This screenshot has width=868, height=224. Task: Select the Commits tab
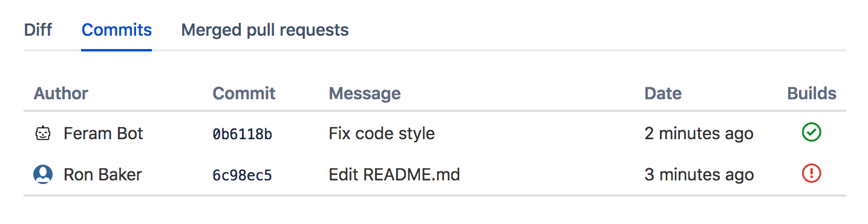tap(116, 30)
